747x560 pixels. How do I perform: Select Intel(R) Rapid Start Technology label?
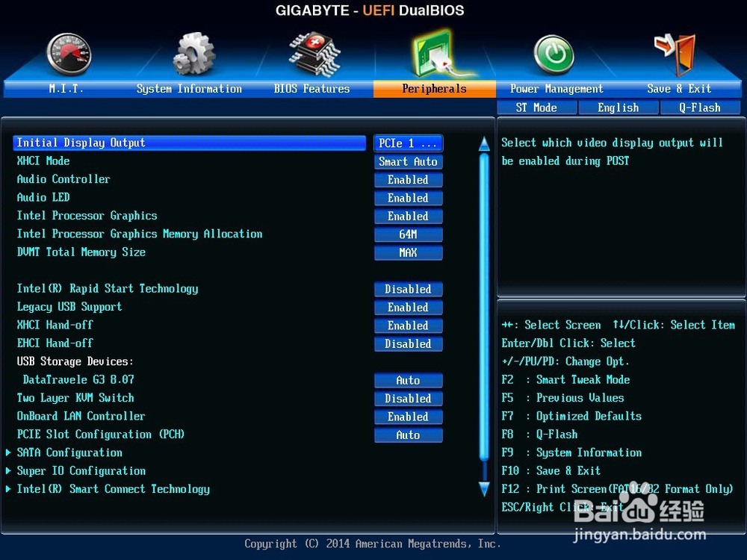click(107, 288)
